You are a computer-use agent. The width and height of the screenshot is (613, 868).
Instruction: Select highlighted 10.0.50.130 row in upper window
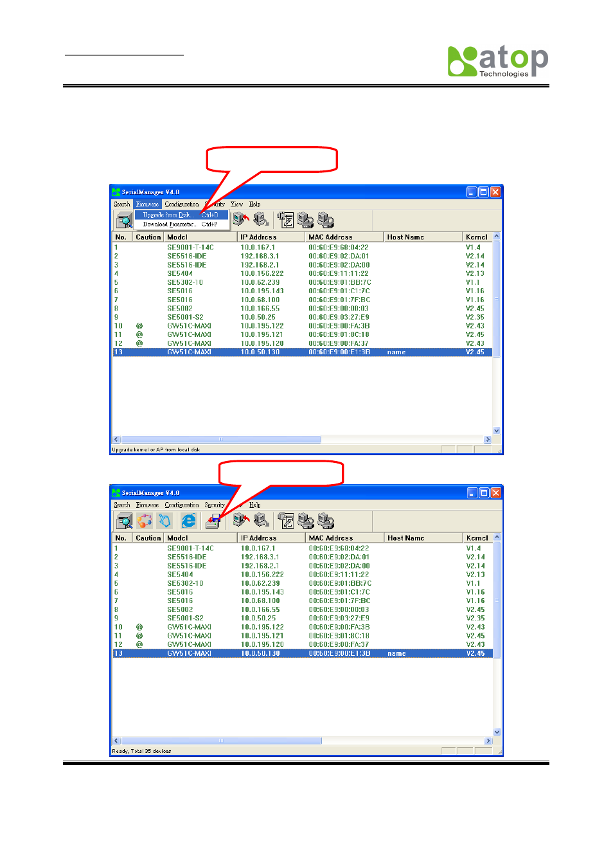coord(302,352)
